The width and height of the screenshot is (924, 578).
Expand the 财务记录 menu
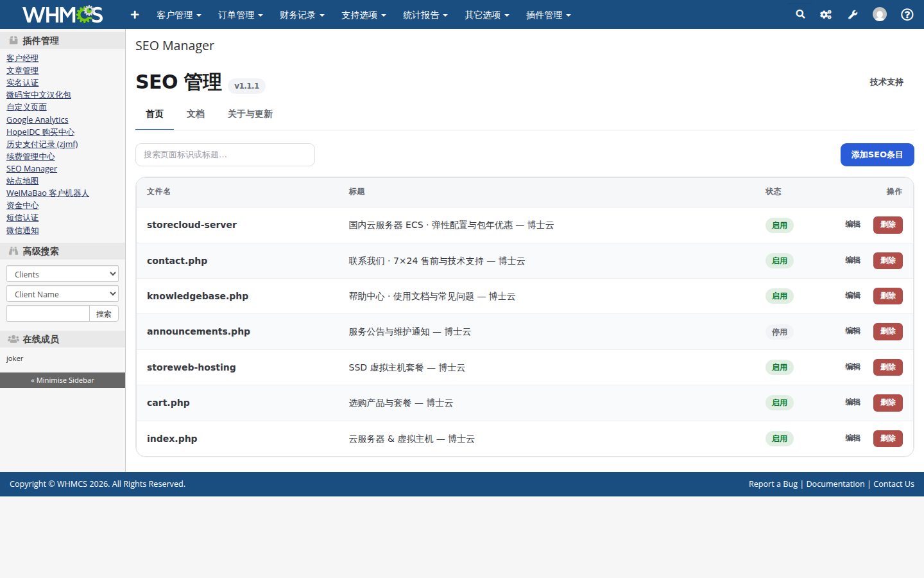[302, 15]
